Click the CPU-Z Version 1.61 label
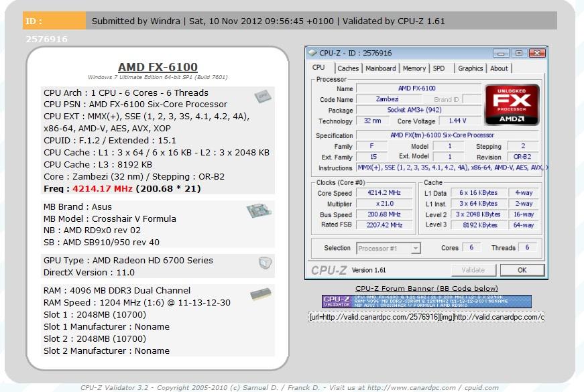 click(369, 270)
